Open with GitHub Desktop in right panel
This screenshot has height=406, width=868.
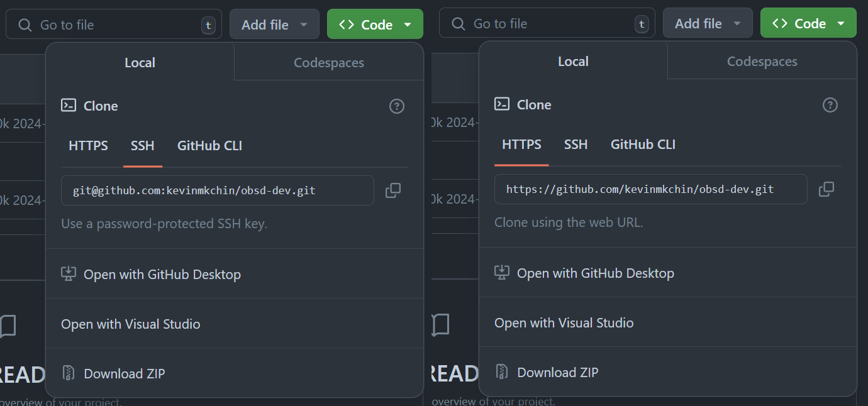668,273
